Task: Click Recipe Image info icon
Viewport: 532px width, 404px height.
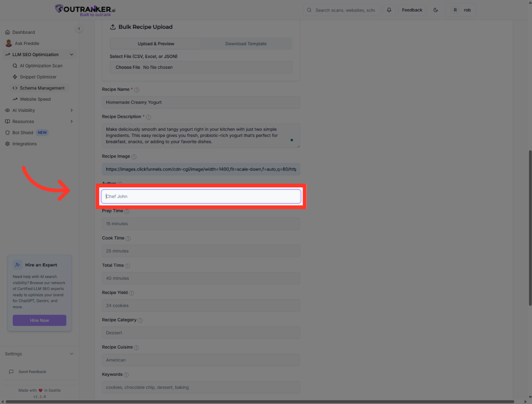Action: point(134,157)
